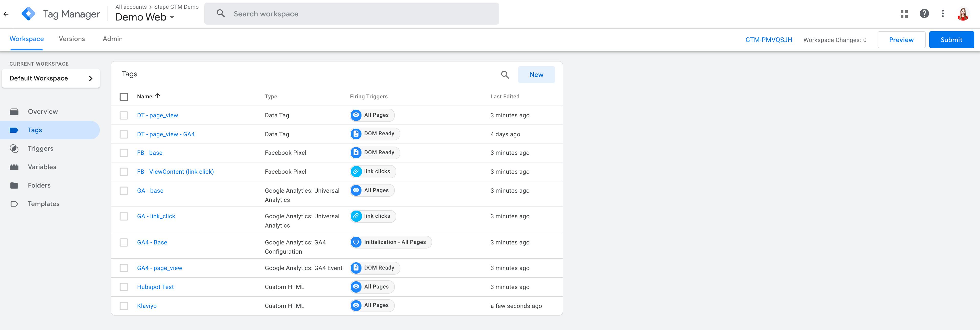
Task: Click the All Pages trigger for DT - page_view
Action: coord(372,115)
